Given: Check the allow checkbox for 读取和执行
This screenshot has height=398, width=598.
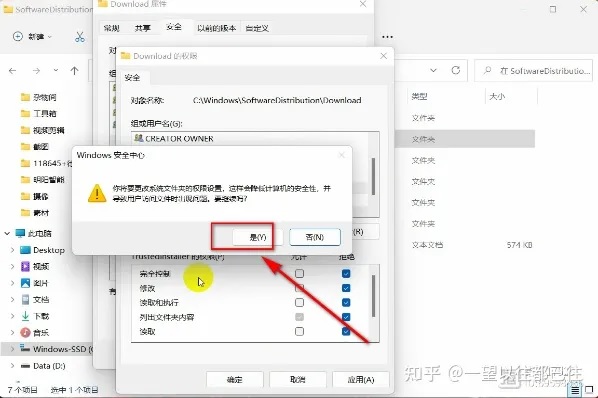Looking at the screenshot, I should point(299,302).
